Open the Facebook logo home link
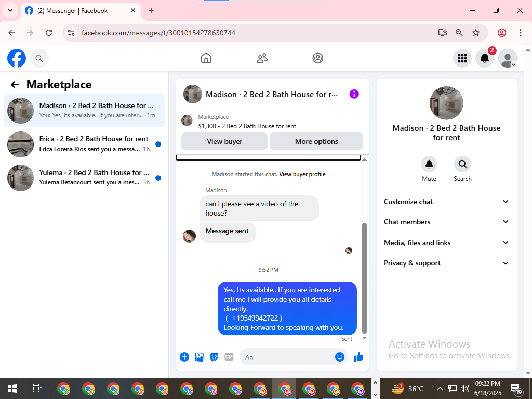532x399 pixels. pos(17,58)
